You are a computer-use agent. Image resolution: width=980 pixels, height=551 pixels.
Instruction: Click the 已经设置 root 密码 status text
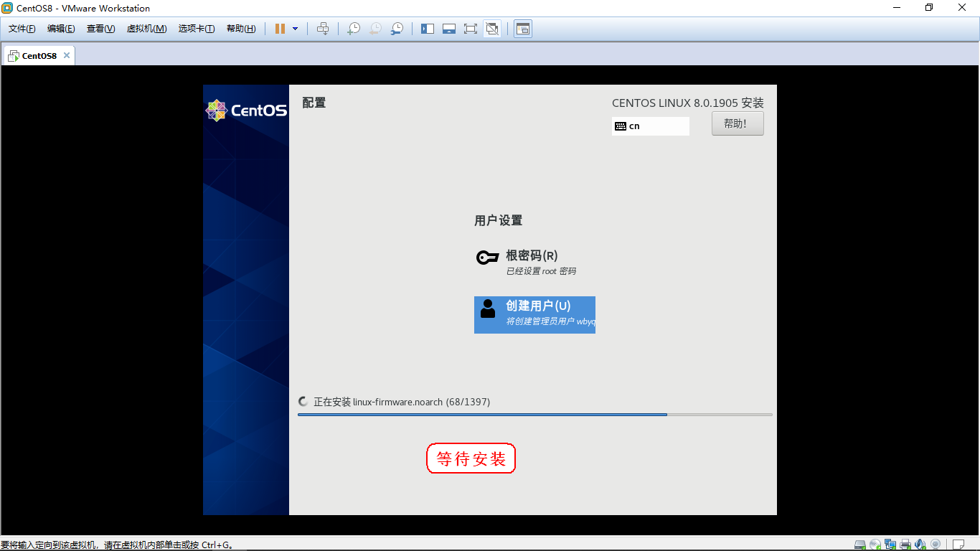coord(541,272)
